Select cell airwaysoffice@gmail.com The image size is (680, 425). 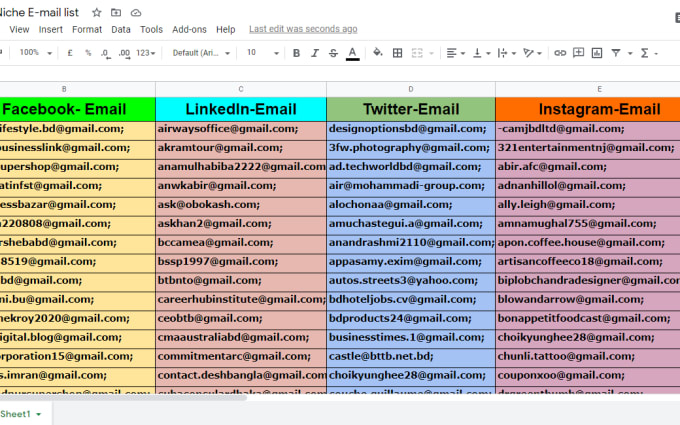point(241,129)
